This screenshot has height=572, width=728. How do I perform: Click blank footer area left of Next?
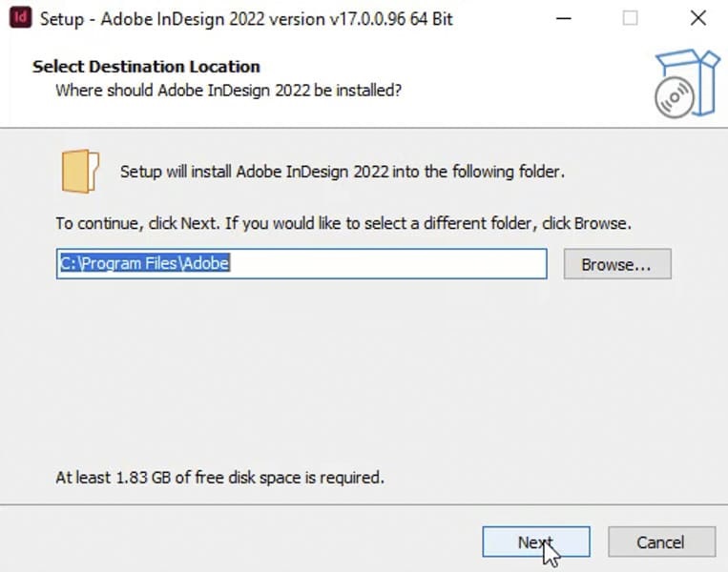239,541
